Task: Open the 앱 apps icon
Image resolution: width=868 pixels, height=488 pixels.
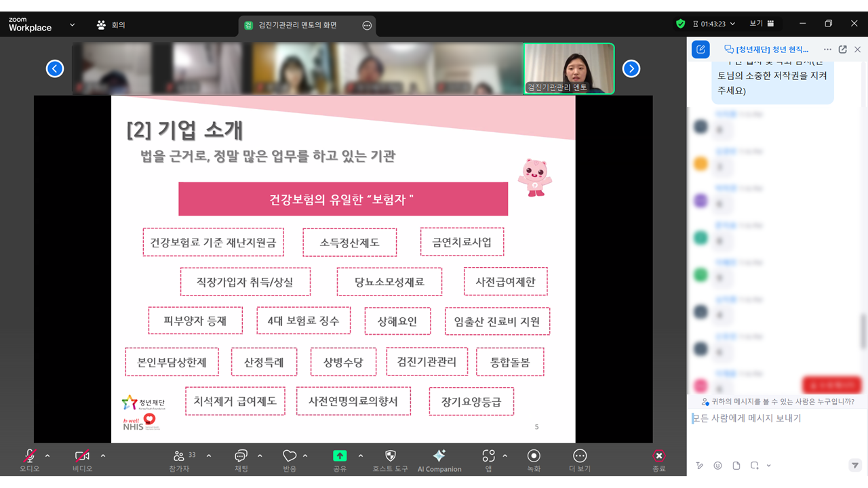Action: [x=488, y=456]
